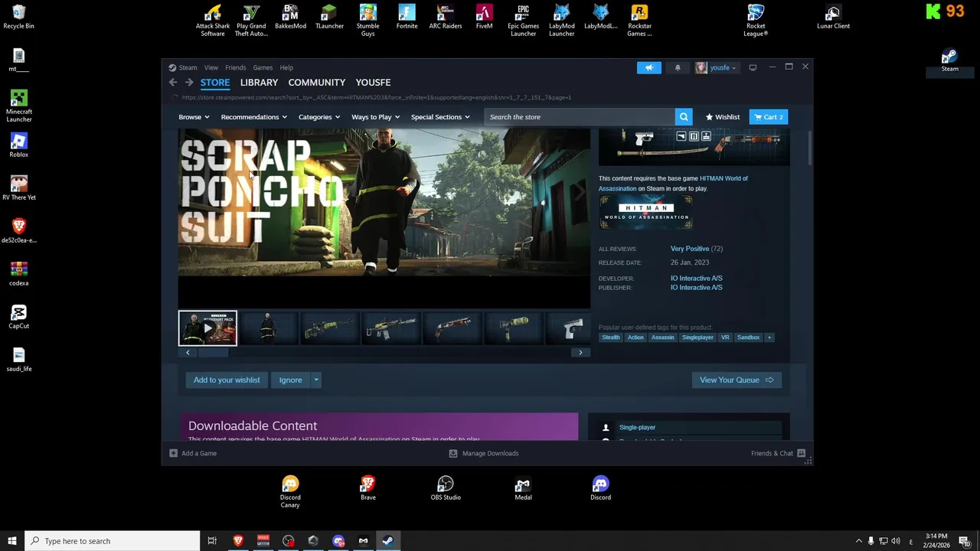The image size is (980, 551).
Task: Switch to the LIBRARY tab
Action: 259,83
